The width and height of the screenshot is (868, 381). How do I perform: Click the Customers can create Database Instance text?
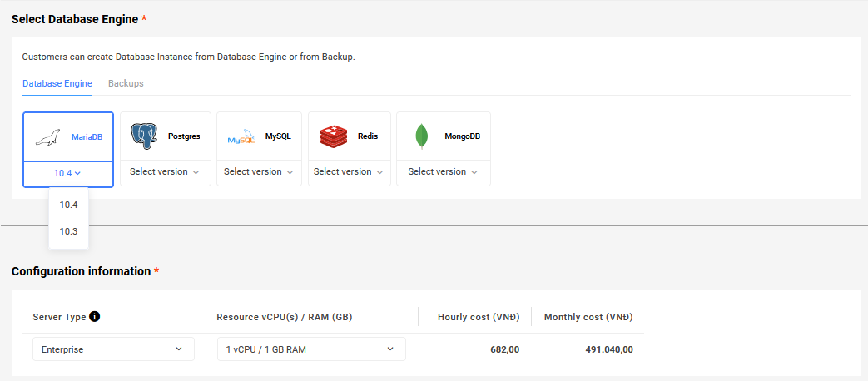pos(188,57)
